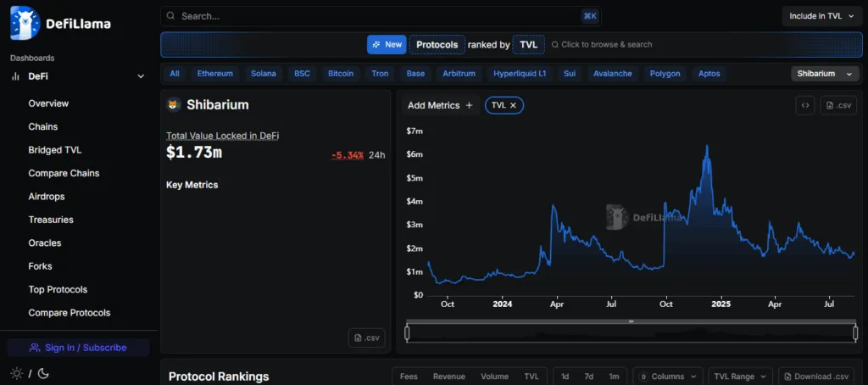Toggle the Fees ranking option
Image resolution: width=868 pixels, height=385 pixels.
409,377
